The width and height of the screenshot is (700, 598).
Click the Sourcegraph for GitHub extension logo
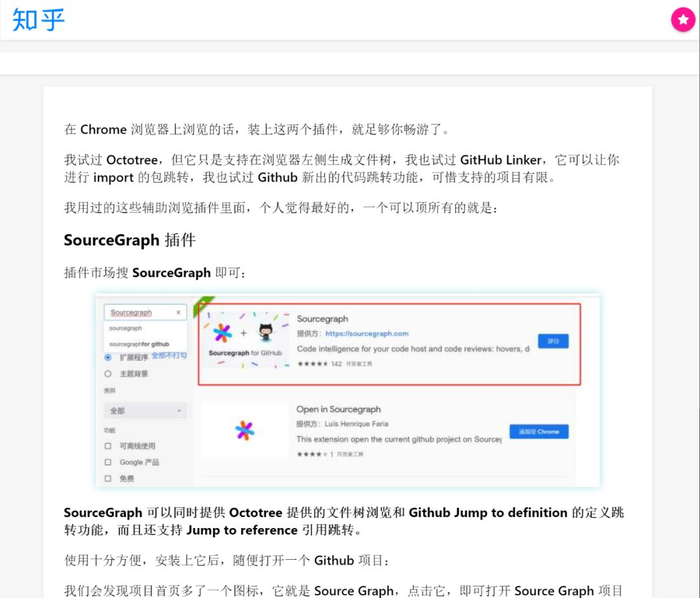coord(245,340)
